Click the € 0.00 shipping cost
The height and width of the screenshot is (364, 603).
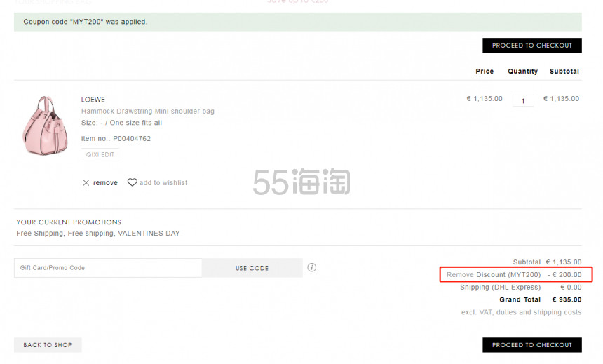point(571,288)
